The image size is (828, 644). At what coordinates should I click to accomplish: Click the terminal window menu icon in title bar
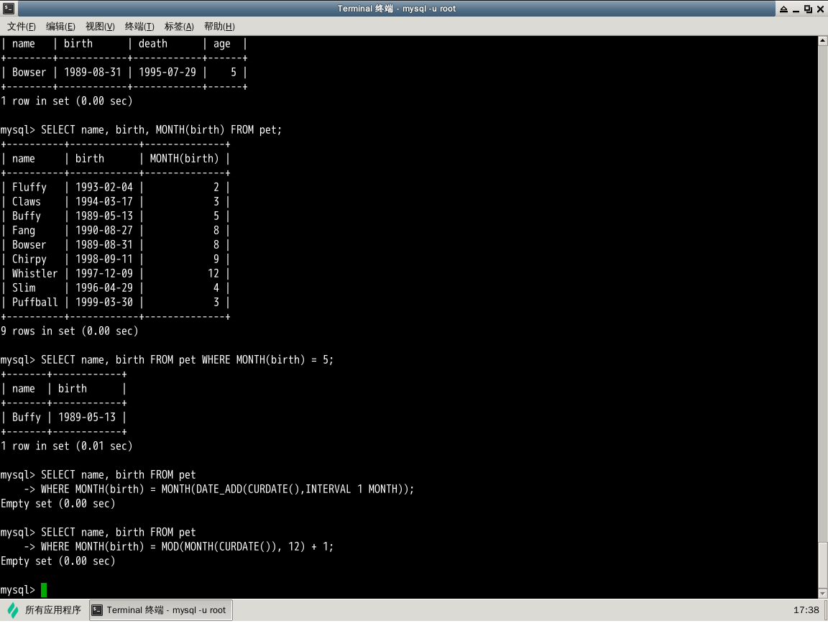click(8, 9)
